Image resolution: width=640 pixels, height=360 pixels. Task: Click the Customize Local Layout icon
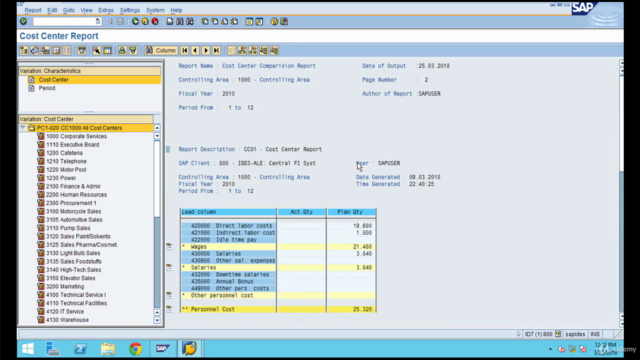284,21
